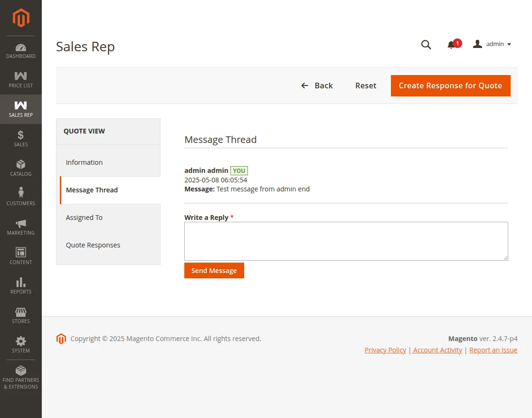Click the Magento logo in sidebar

pos(21,18)
